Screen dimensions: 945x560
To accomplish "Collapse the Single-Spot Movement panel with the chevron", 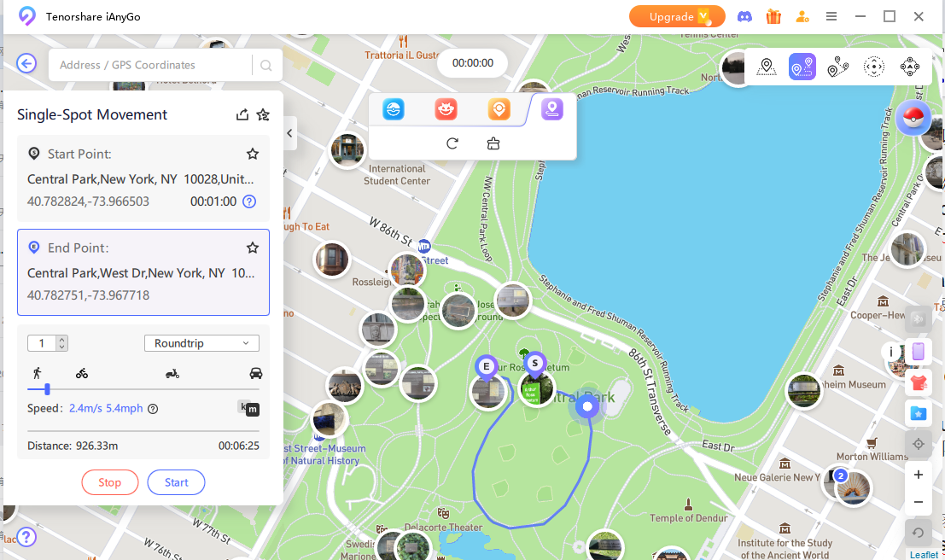I will point(289,133).
